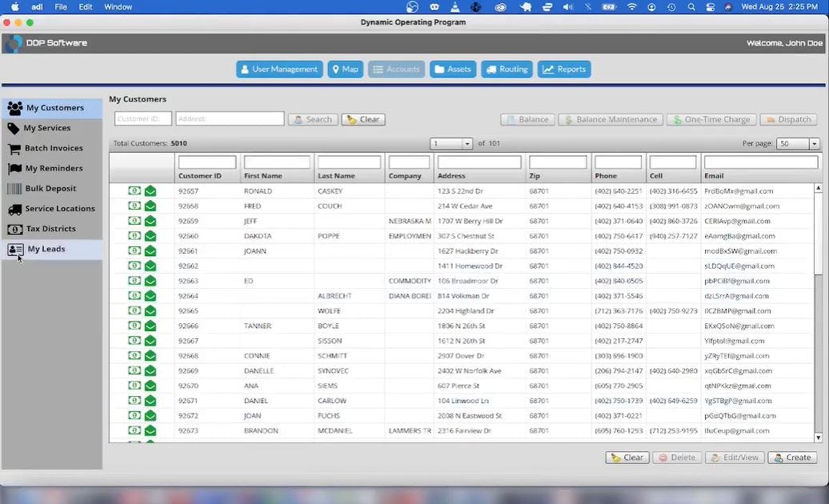Switch to the Reports section

(564, 69)
